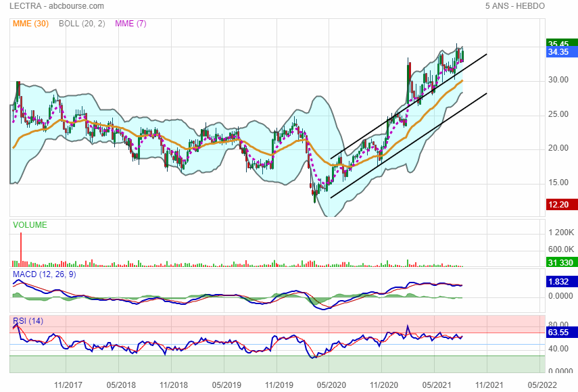578x392 pixels.
Task: Click the 11/2019 date axis label
Action: [x=279, y=385]
